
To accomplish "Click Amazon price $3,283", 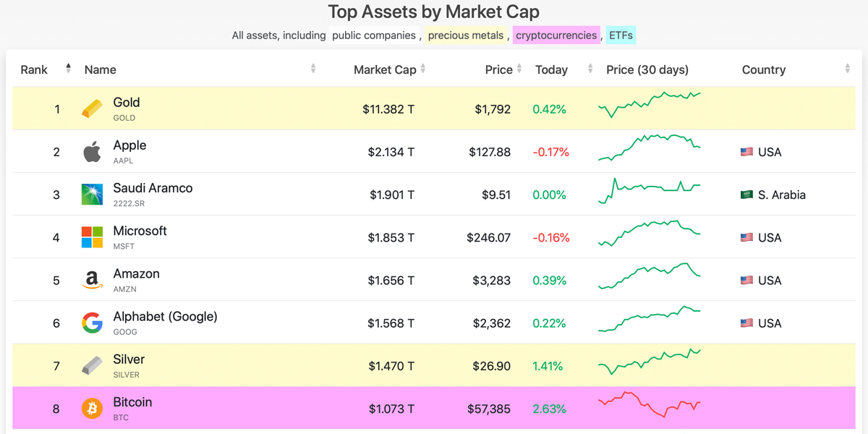I will [492, 280].
